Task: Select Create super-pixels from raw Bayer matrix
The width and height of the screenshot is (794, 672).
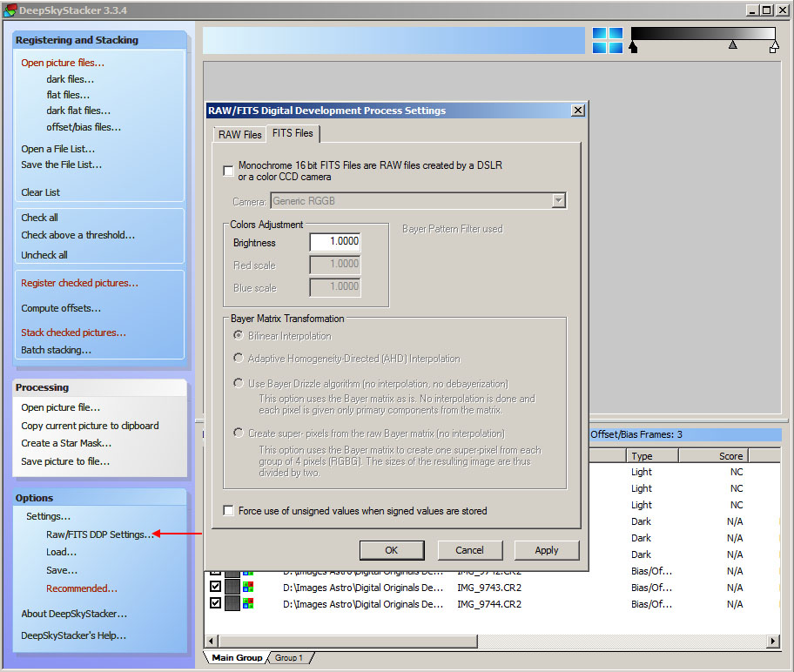Action: coord(238,433)
